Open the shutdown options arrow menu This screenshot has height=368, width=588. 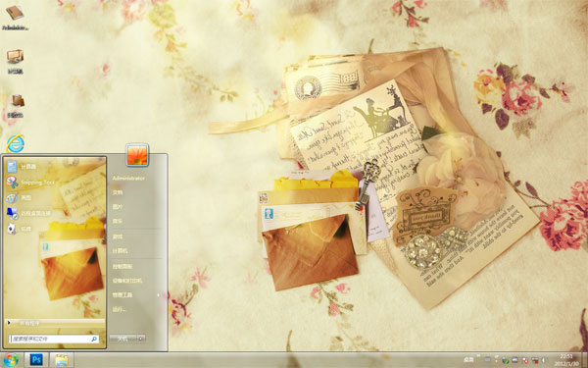pos(141,339)
